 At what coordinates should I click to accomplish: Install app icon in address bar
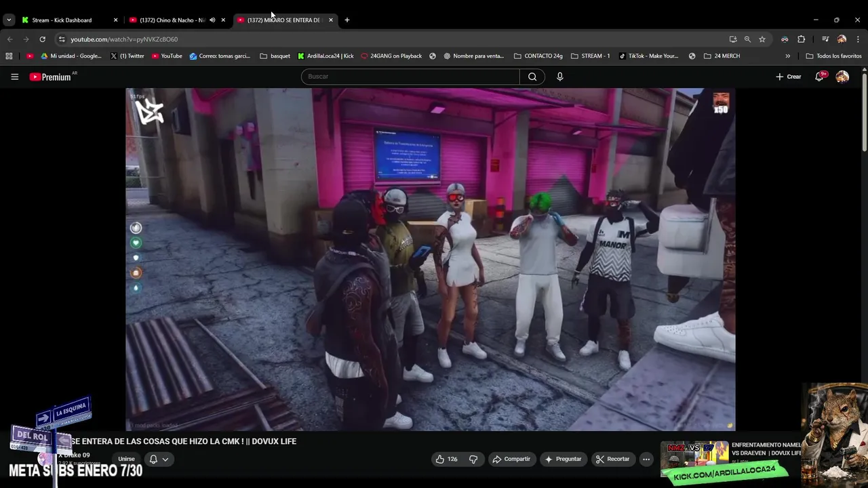[x=733, y=39]
